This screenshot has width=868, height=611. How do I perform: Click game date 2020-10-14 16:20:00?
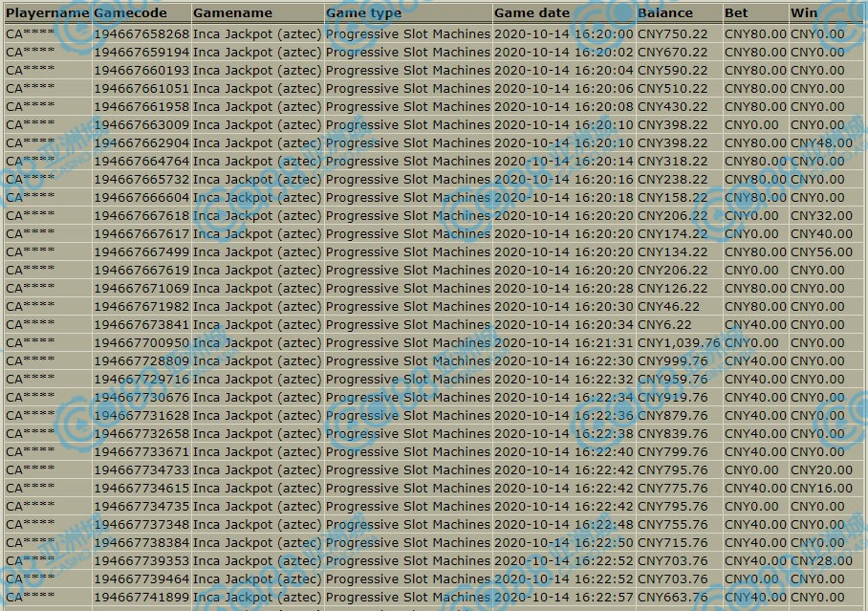coord(564,34)
